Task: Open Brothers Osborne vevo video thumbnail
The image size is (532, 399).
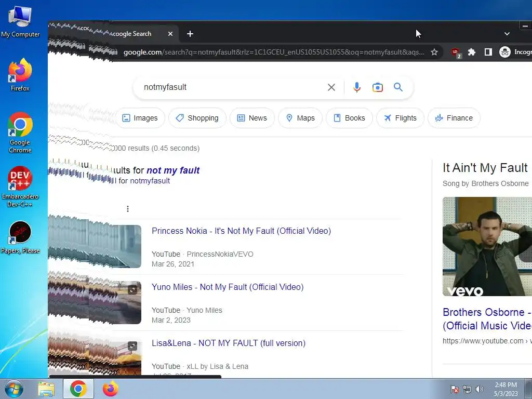Action: coord(487,246)
